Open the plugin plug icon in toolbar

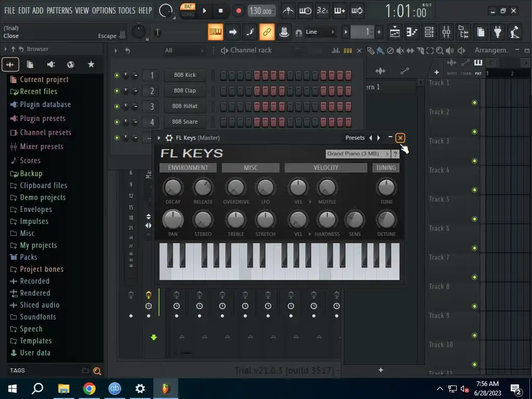click(x=498, y=32)
